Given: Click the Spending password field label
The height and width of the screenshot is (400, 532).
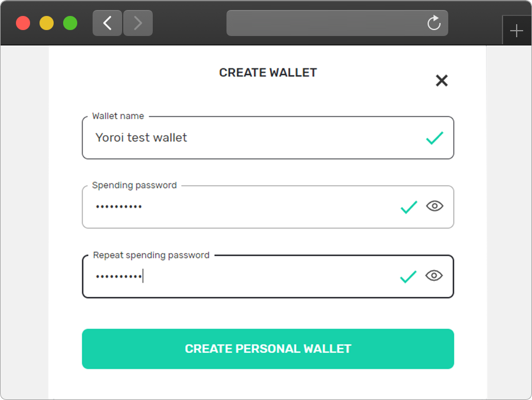Looking at the screenshot, I should 134,185.
